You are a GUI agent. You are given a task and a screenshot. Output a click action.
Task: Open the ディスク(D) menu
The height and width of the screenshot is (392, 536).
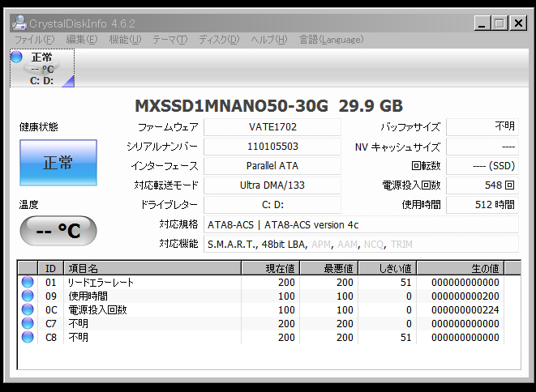pyautogui.click(x=219, y=40)
